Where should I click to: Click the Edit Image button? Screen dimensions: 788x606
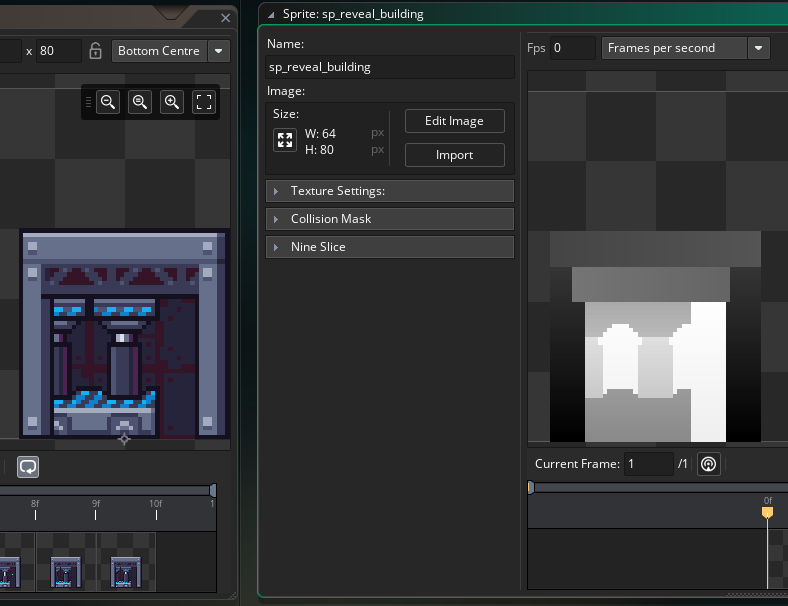(x=454, y=121)
